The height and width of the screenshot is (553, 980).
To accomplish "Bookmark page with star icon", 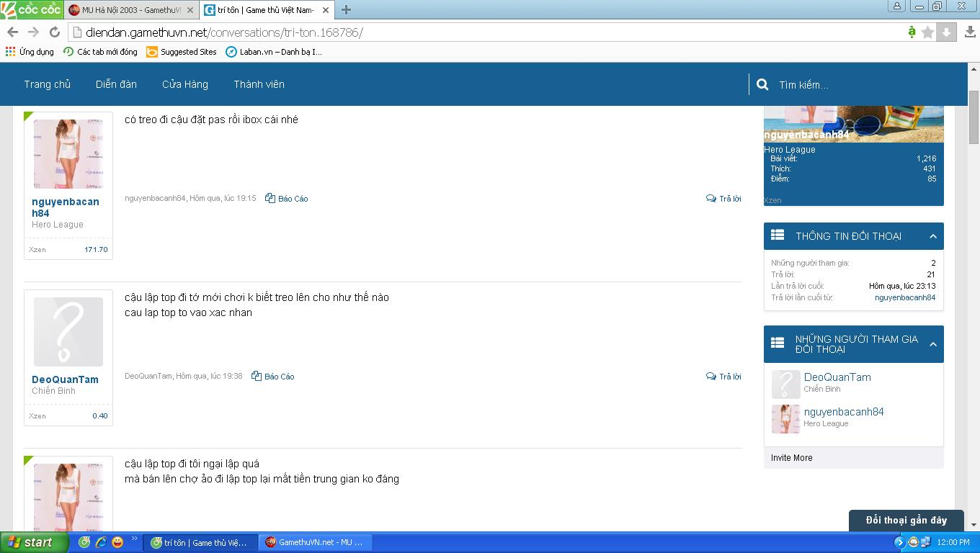I will (928, 32).
